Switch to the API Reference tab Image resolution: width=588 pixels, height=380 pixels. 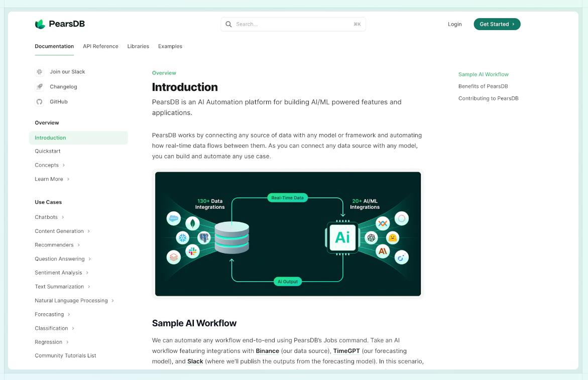[100, 46]
